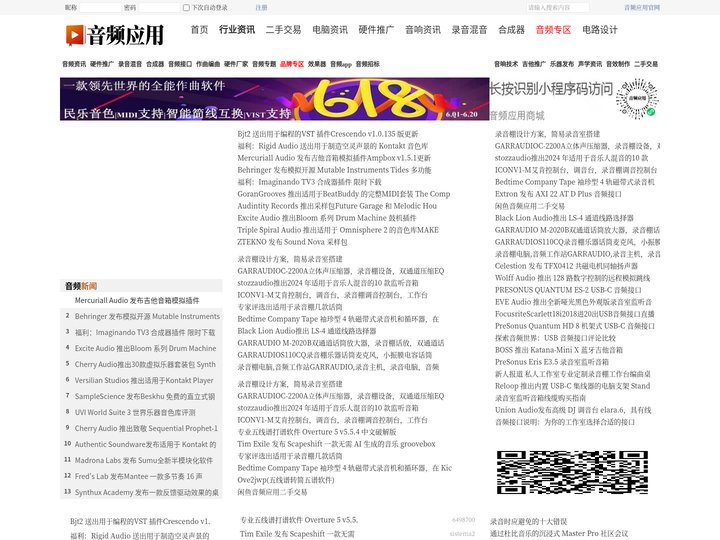
Task: Select 作曲编曲 in the sub-navigation
Action: pyautogui.click(x=208, y=64)
